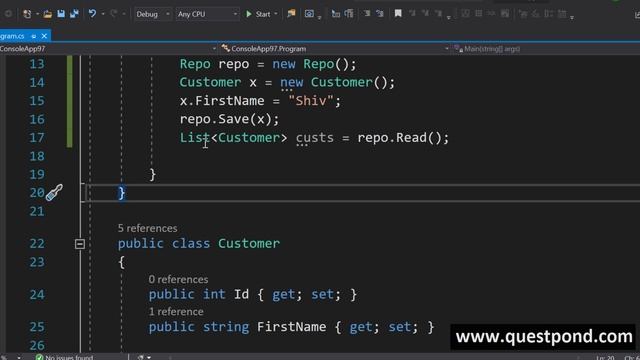Click the "Shiv" string literal
The image size is (640, 360).
(x=311, y=100)
